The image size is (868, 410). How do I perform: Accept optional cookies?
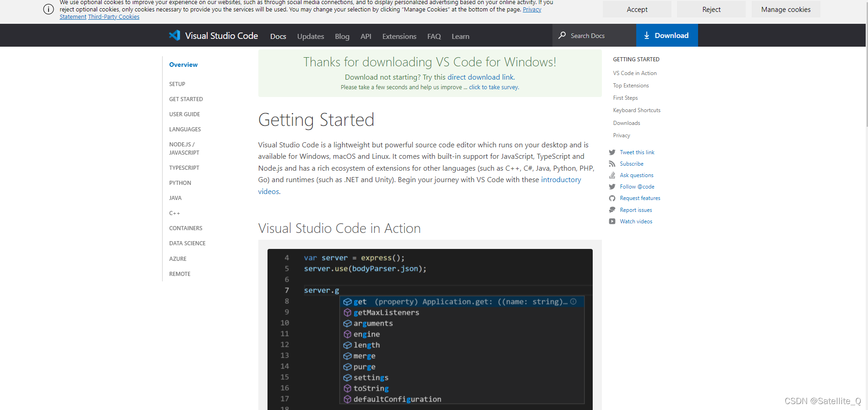coord(637,9)
